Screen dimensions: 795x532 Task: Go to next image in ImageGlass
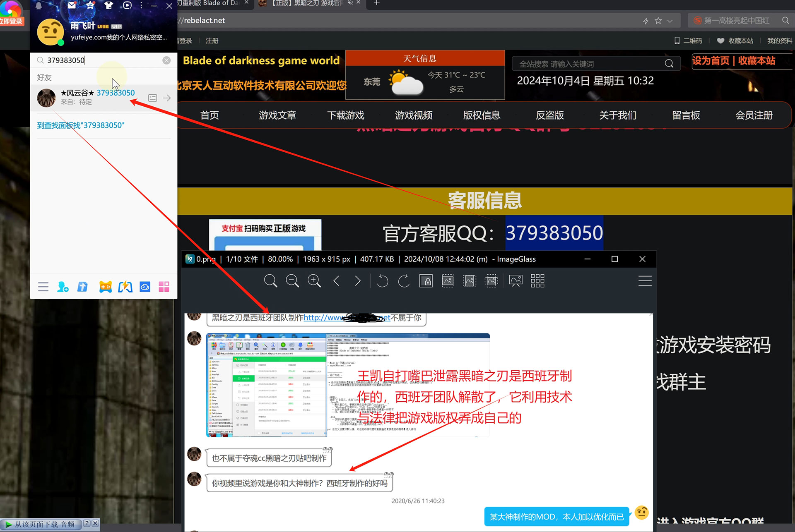click(358, 281)
